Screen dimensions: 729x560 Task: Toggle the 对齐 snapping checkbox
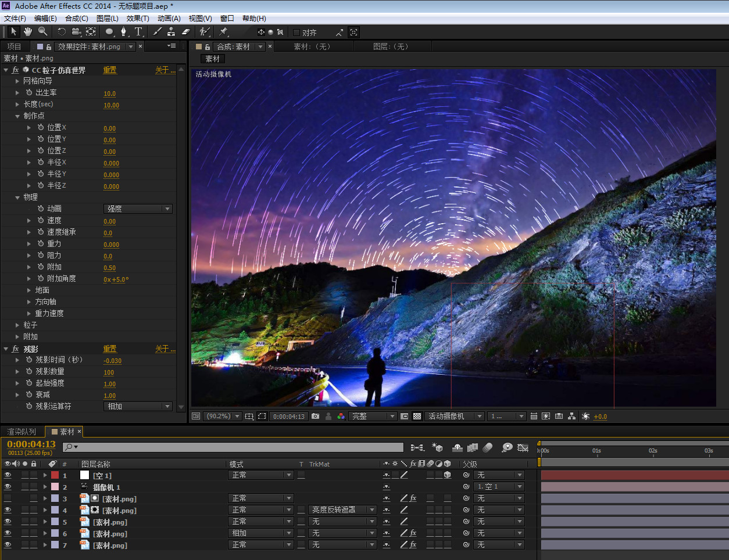click(x=296, y=33)
